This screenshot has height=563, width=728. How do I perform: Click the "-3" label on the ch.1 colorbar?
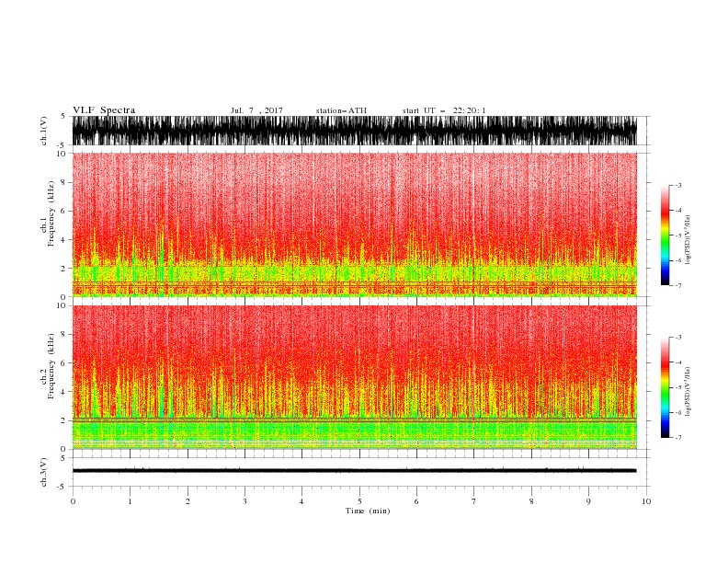click(677, 185)
